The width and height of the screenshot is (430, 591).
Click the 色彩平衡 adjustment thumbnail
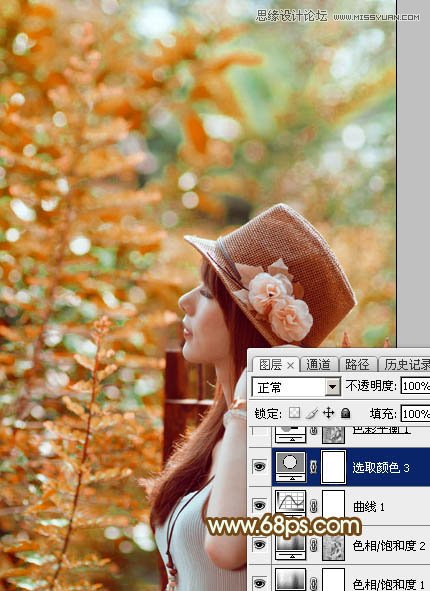tap(290, 435)
